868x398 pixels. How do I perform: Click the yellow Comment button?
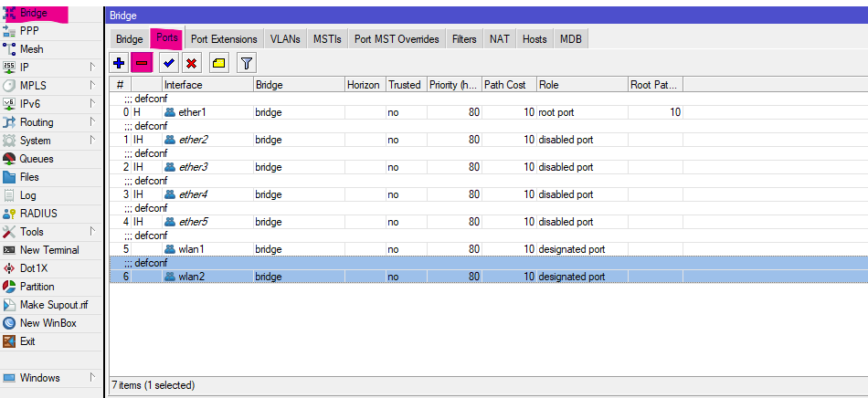click(218, 63)
